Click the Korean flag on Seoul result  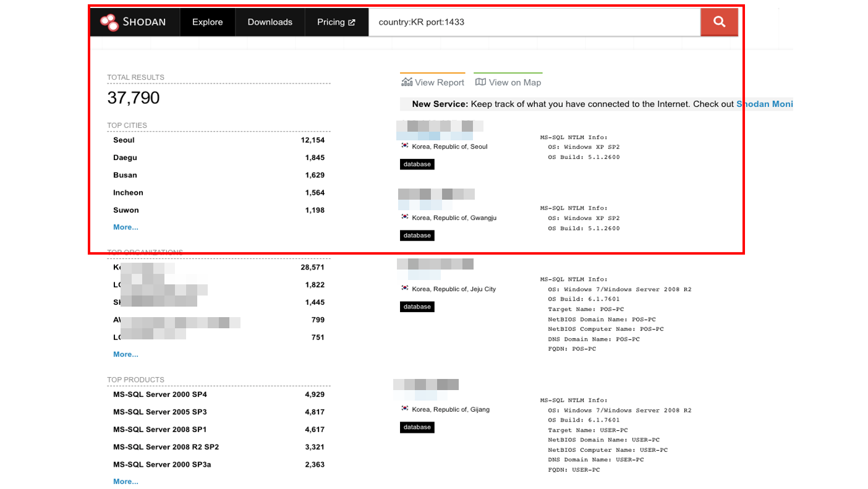point(405,146)
